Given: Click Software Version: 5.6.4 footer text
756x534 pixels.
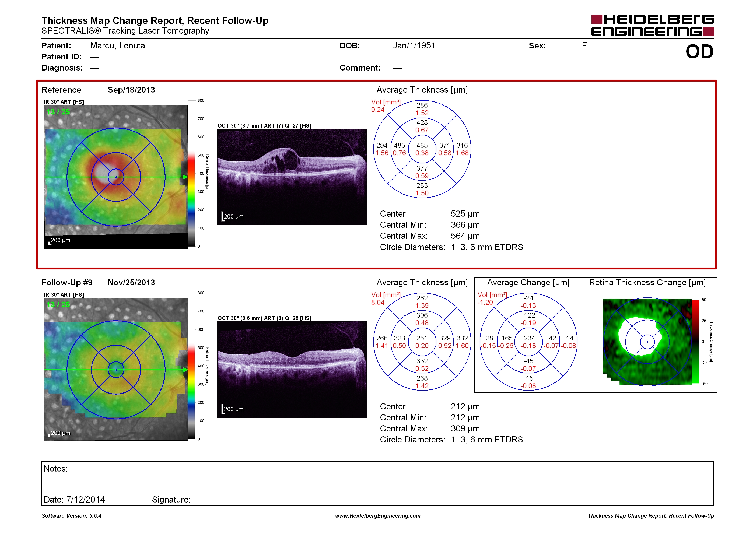Looking at the screenshot, I should pos(71,516).
